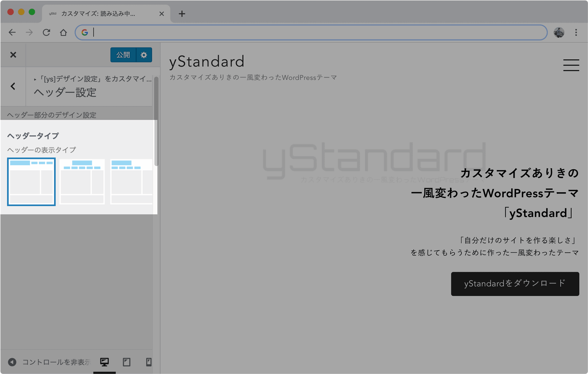Click browser forward arrow
Screen dimensions: 588x374
[29, 32]
